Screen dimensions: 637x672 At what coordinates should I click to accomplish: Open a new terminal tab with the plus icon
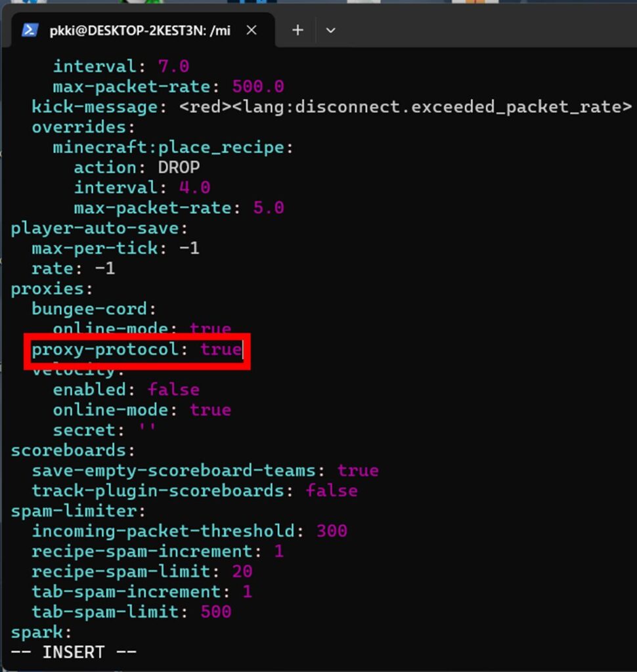(297, 30)
